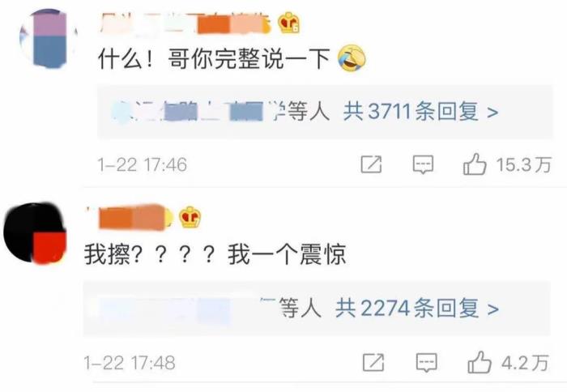
Task: Tap the 1-22 17:48 timestamp
Action: [x=130, y=363]
